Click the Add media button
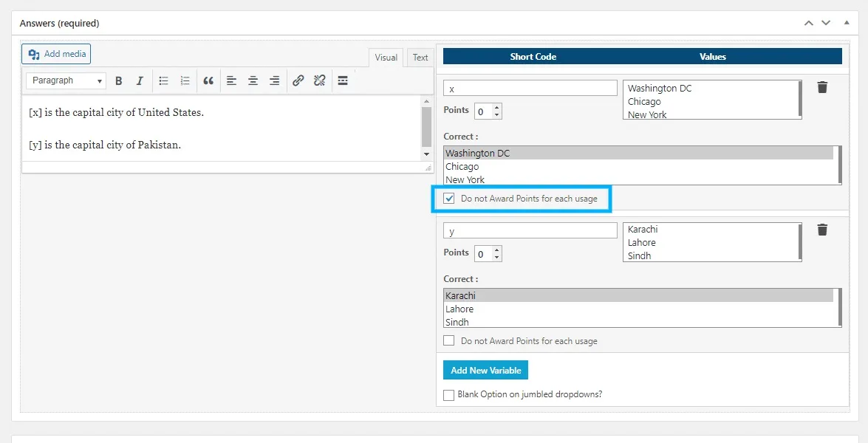The image size is (868, 443). (x=57, y=54)
